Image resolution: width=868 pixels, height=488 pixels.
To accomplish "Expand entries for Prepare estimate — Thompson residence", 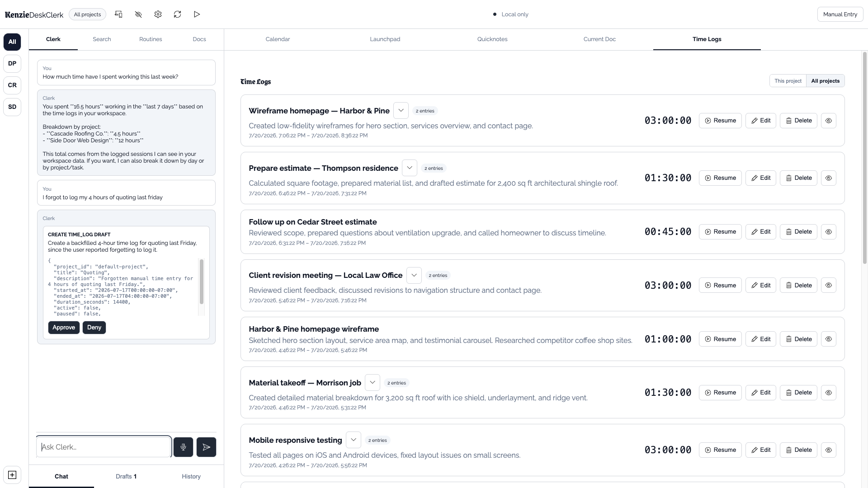I will 410,168.
